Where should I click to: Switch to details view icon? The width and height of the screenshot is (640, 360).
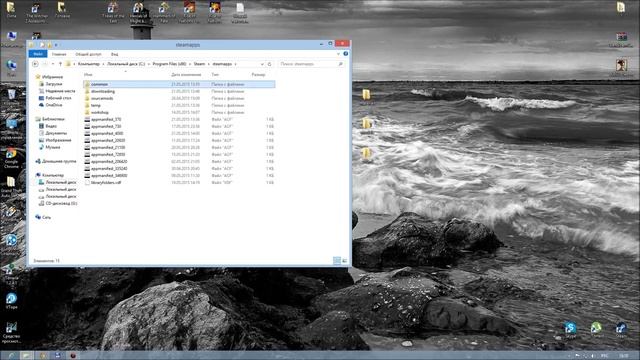pyautogui.click(x=337, y=260)
